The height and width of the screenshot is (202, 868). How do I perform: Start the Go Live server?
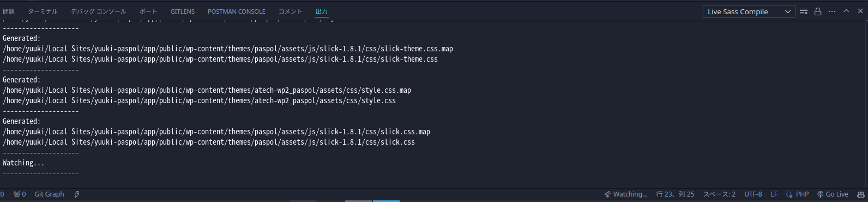click(x=833, y=194)
